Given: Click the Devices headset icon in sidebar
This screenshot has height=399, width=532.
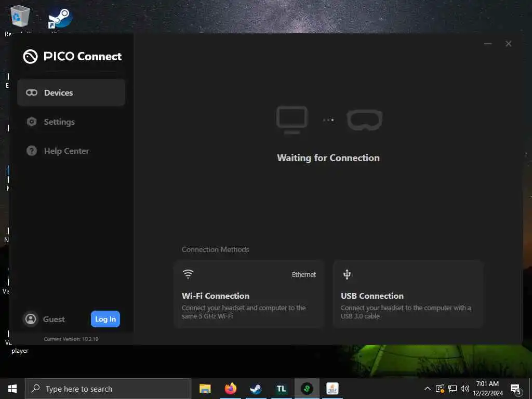Looking at the screenshot, I should pyautogui.click(x=32, y=92).
